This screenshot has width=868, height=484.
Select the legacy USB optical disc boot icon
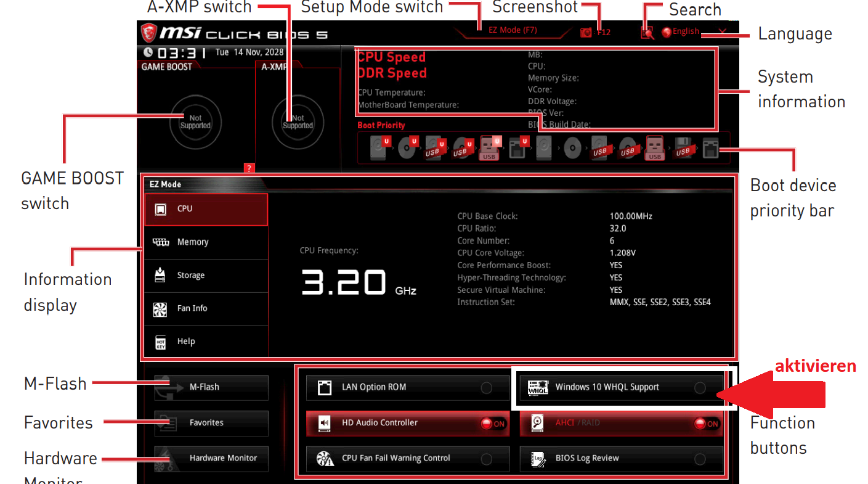coord(628,148)
